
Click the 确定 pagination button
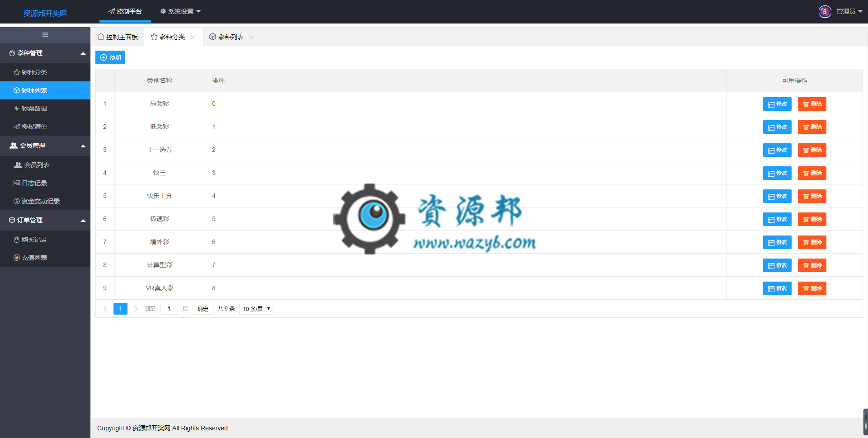tap(203, 309)
